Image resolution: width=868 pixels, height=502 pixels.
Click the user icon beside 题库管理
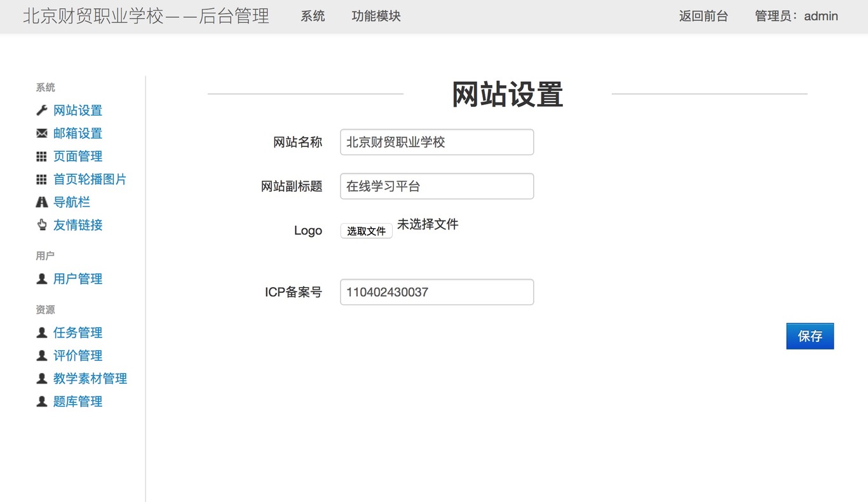(42, 402)
